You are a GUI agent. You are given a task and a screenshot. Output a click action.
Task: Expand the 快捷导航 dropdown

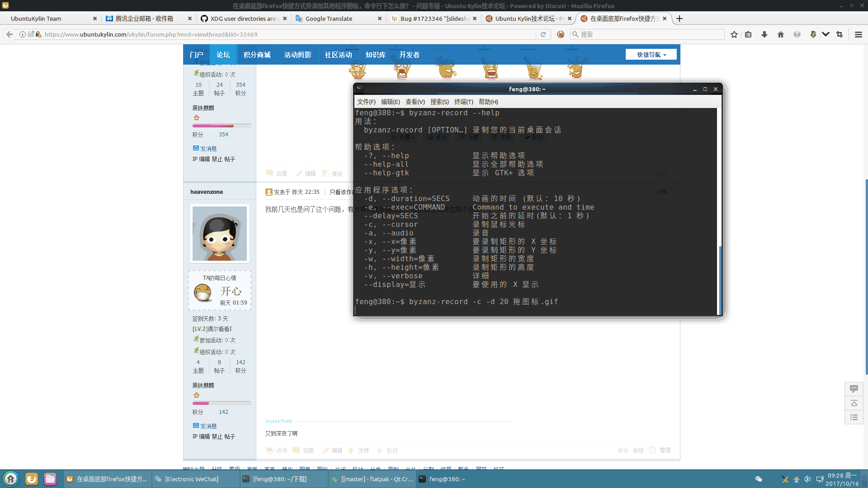[x=651, y=55]
